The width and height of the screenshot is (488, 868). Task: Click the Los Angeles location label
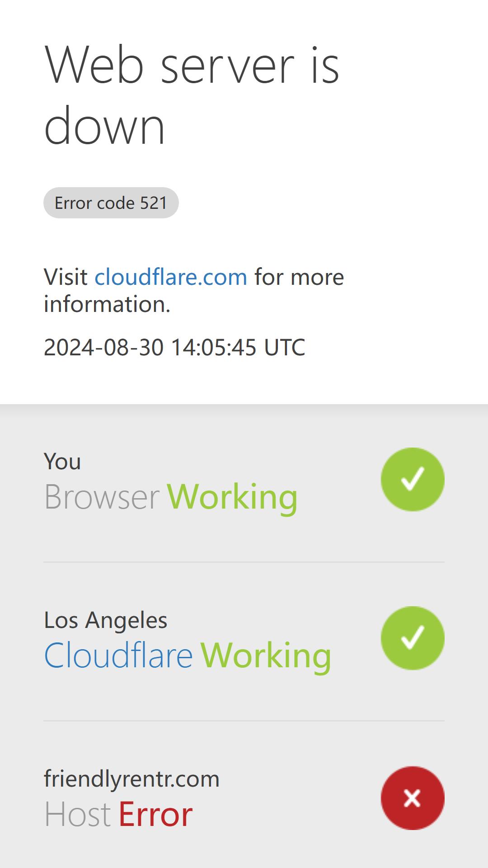click(105, 620)
